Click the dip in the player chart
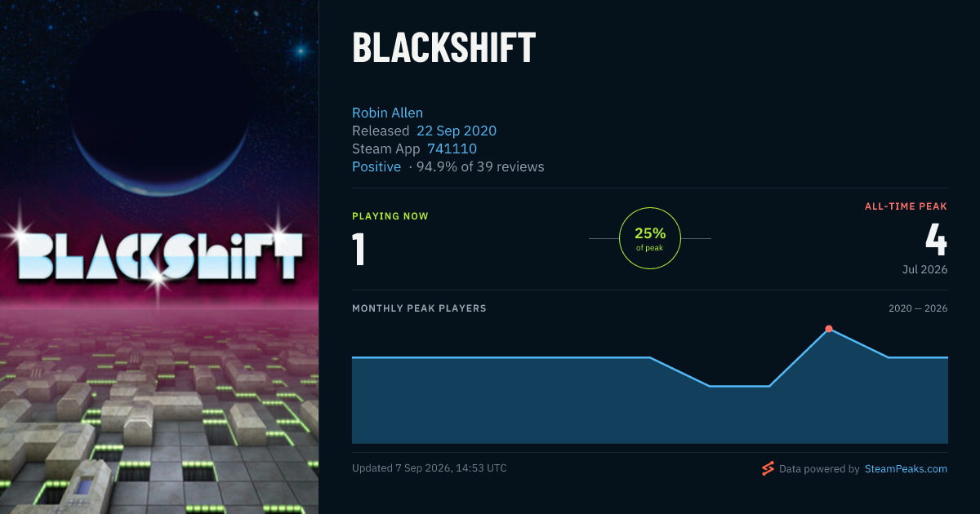Image resolution: width=980 pixels, height=514 pixels. coord(739,386)
